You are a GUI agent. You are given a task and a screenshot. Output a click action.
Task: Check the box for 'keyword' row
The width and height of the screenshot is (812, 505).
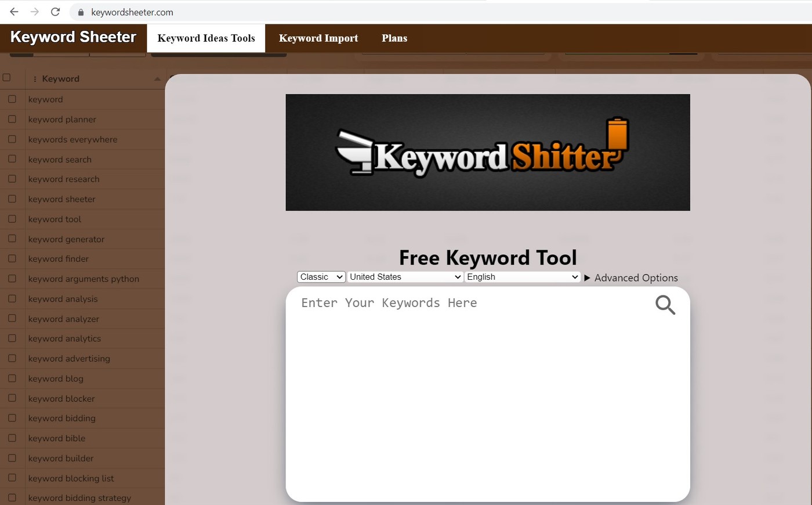12,99
